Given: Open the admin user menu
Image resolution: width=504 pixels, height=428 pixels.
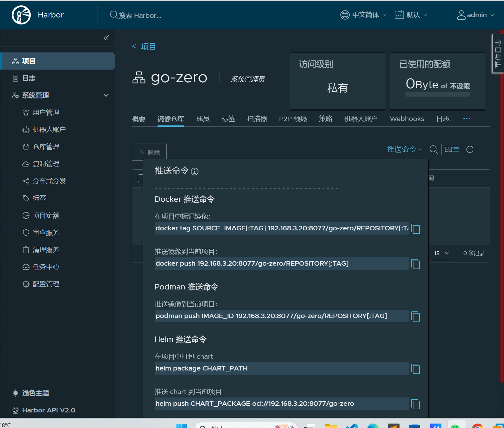Looking at the screenshot, I should tap(475, 15).
